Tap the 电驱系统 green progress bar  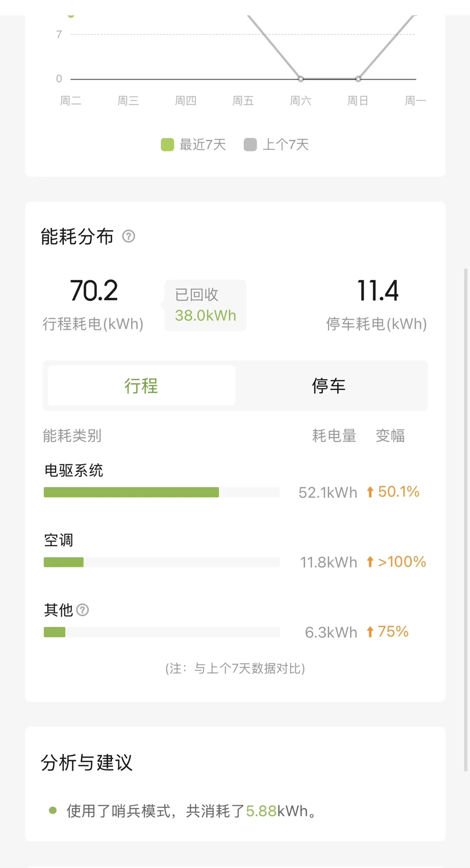[131, 492]
